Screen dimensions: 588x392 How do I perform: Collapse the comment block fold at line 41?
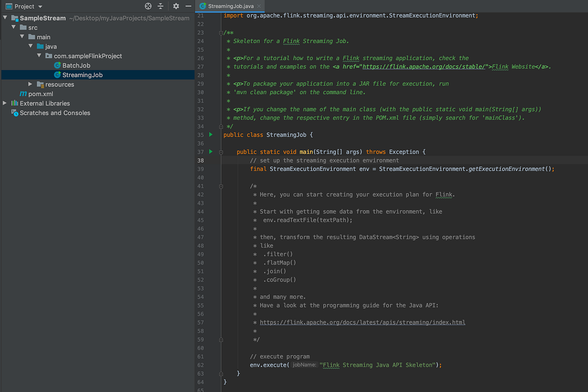point(221,186)
